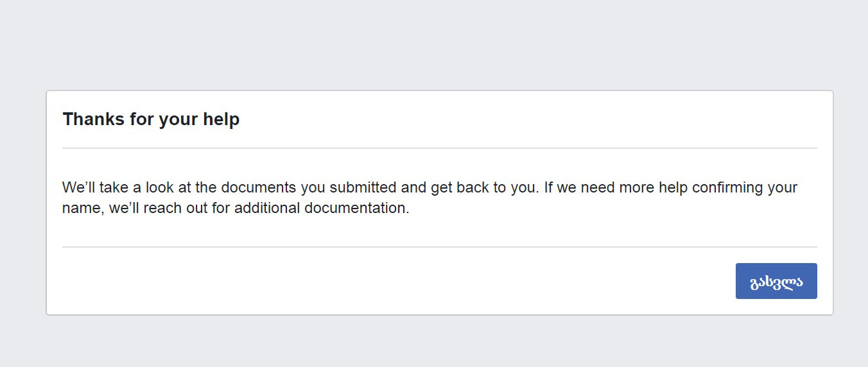Click the word "documents" in the message
Image resolution: width=868 pixels, height=367 pixels.
[261, 188]
